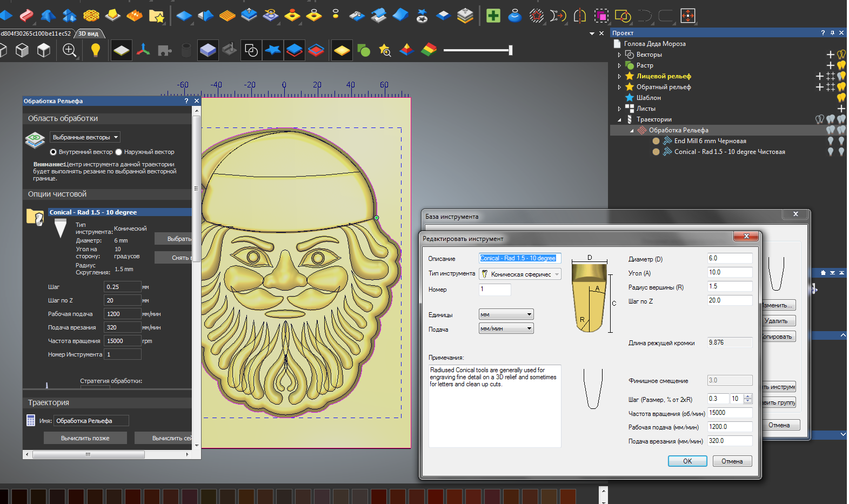Click the XYZ axes origin icon
The width and height of the screenshot is (849, 504).
(x=143, y=50)
